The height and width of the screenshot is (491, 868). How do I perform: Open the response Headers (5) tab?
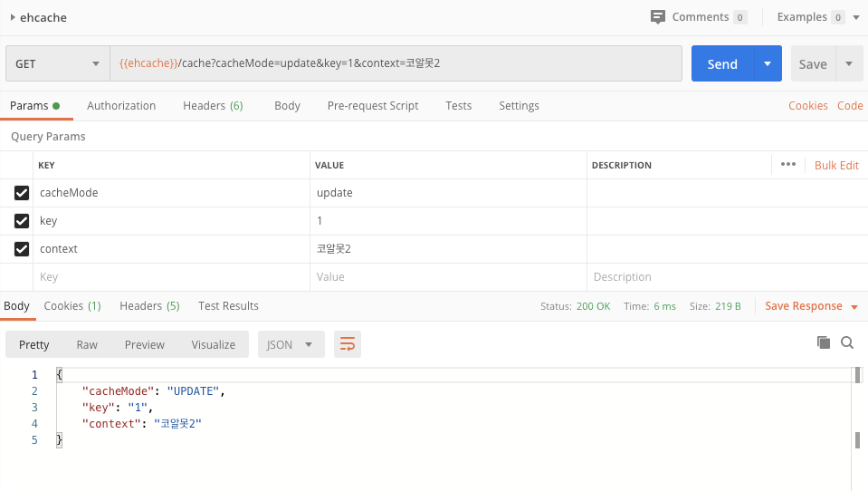pos(149,306)
